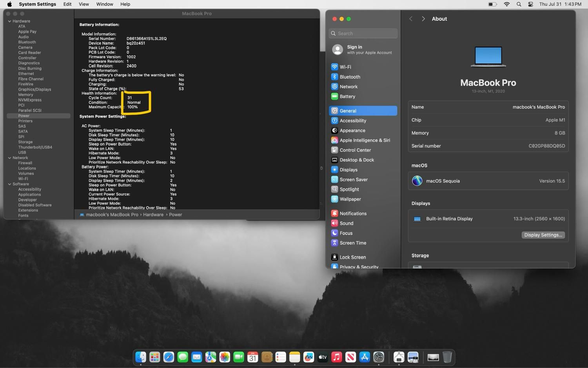
Task: Click the Name field value macbook's MacBook Pro
Action: pyautogui.click(x=539, y=107)
